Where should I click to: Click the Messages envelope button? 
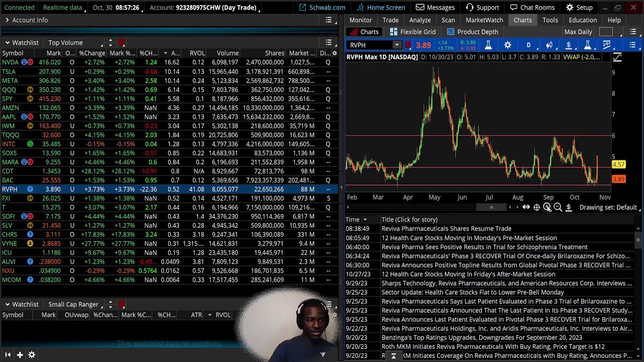435,8
